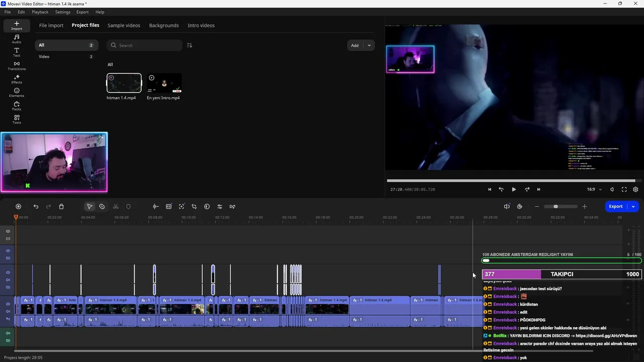Click the timeline zoom slider handle
The width and height of the screenshot is (644, 362).
pos(555,207)
